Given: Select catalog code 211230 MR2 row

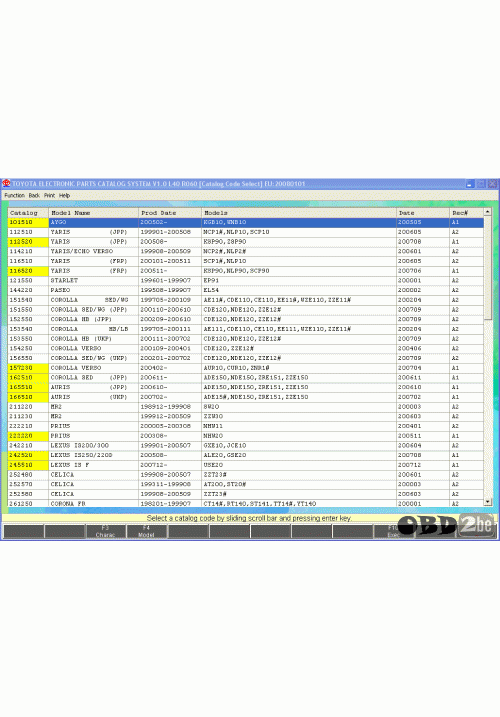Looking at the screenshot, I should coord(246,417).
